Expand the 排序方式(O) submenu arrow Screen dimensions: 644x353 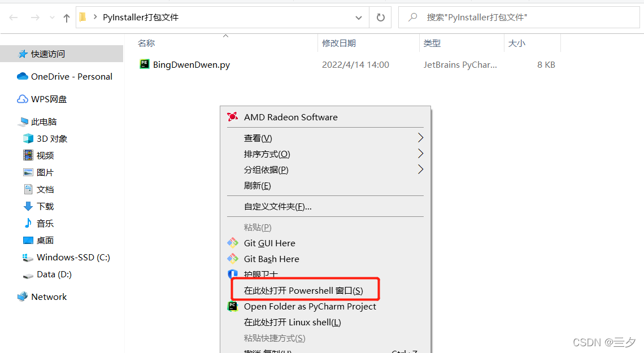(x=420, y=154)
